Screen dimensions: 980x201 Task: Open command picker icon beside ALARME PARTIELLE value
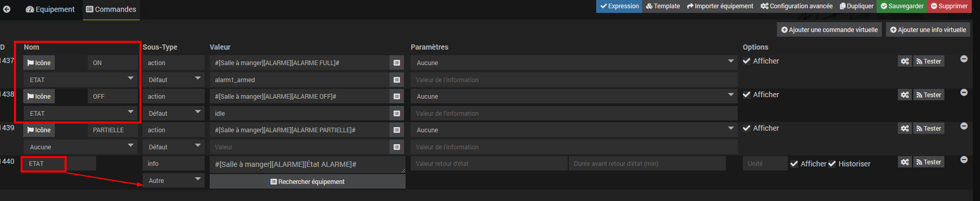(x=397, y=130)
